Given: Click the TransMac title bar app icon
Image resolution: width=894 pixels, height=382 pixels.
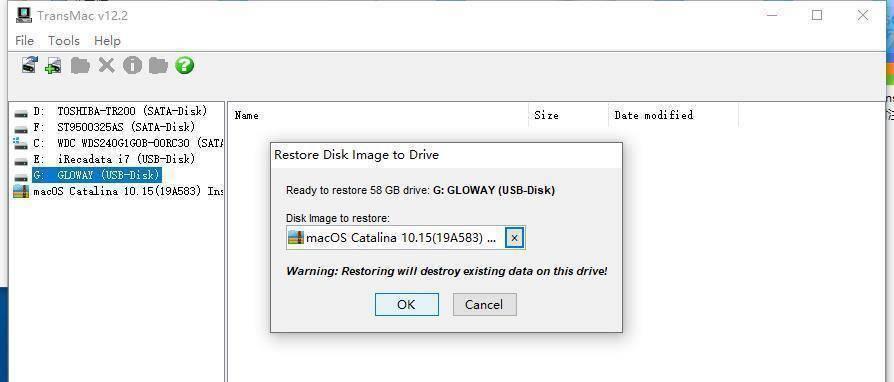Looking at the screenshot, I should pyautogui.click(x=24, y=15).
